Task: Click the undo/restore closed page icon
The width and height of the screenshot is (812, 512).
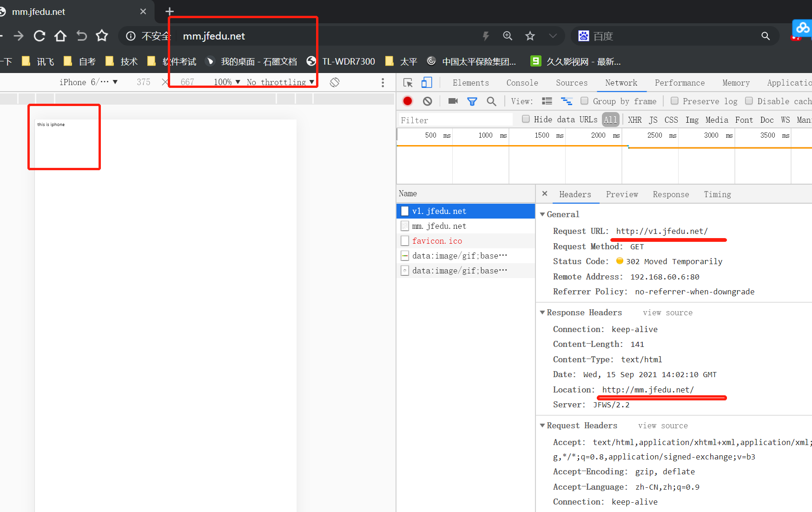Action: pyautogui.click(x=81, y=36)
